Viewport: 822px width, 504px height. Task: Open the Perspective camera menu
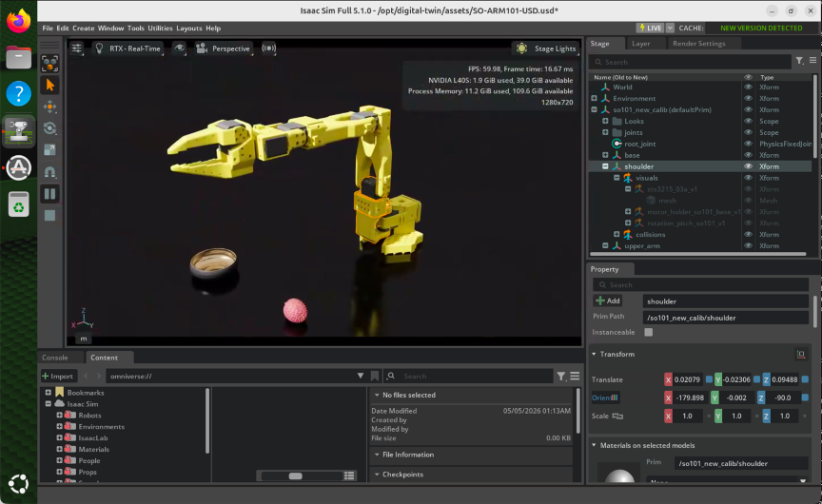[224, 48]
